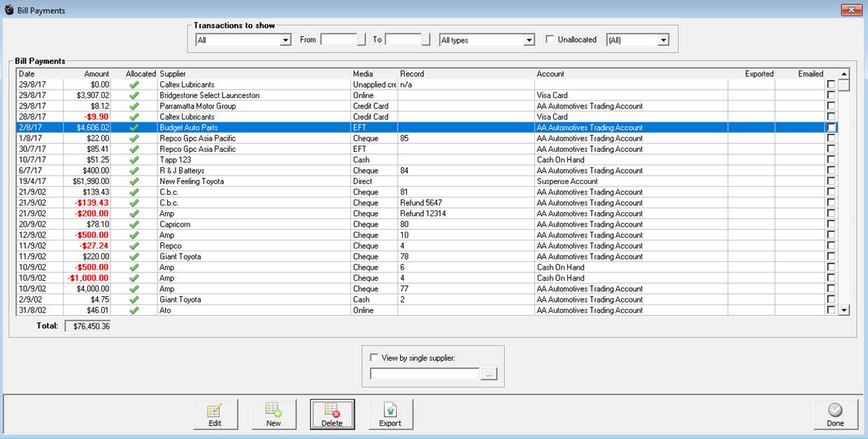Open the To date picker button
868x439 pixels.
pyautogui.click(x=425, y=40)
